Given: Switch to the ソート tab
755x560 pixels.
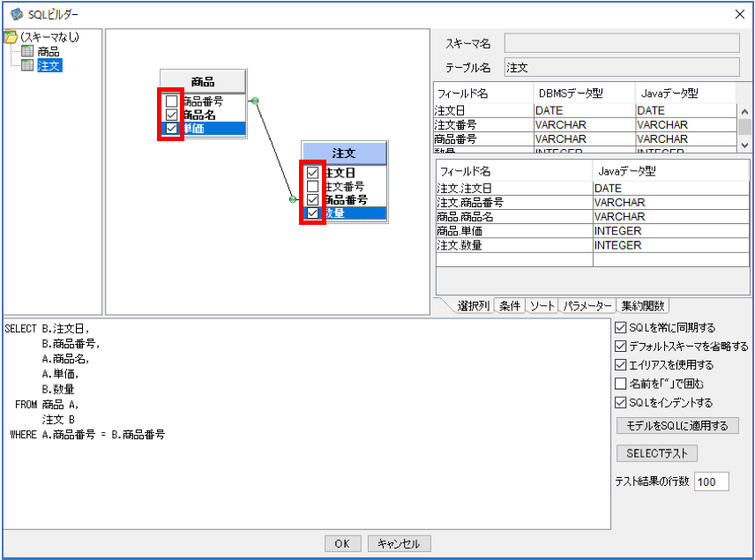Looking at the screenshot, I should 542,306.
